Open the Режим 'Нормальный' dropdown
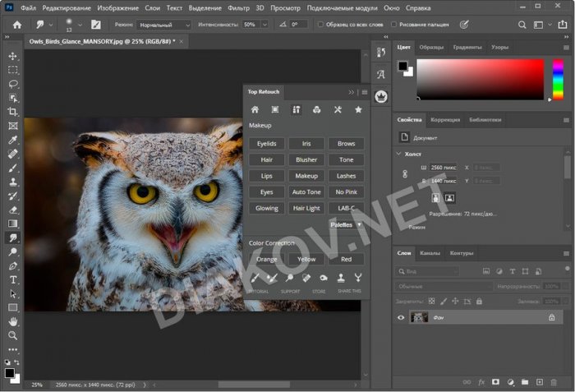575x392 pixels. [163, 25]
